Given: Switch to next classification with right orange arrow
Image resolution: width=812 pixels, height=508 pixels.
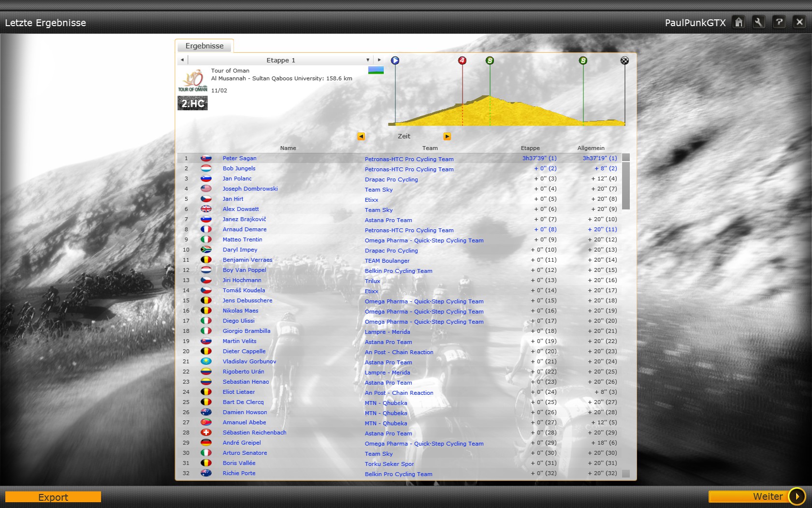Looking at the screenshot, I should coord(447,136).
